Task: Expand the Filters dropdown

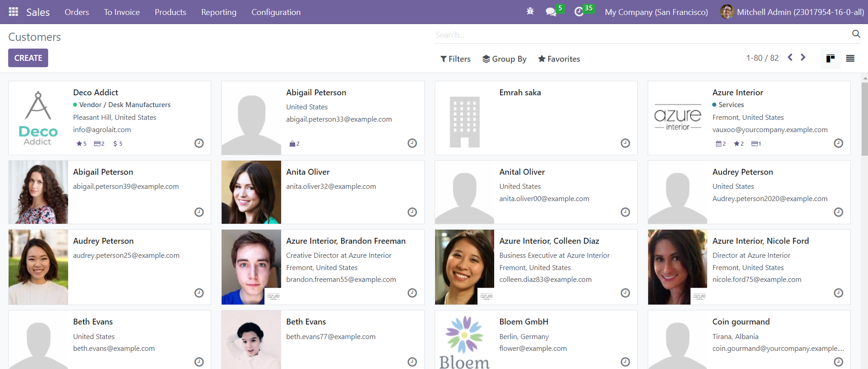Action: click(x=456, y=59)
